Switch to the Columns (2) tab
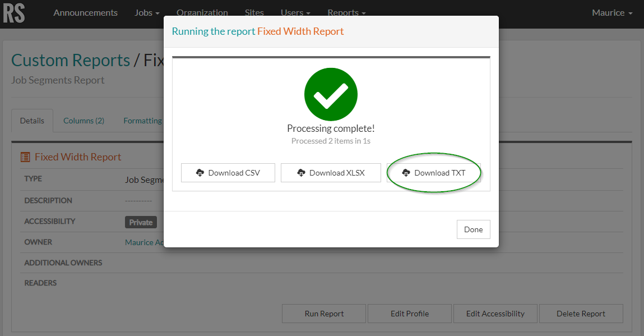 [x=84, y=120]
